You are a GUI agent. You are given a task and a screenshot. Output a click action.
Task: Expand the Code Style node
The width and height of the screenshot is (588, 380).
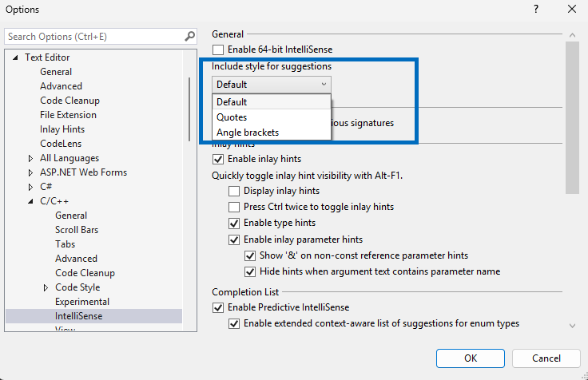(46, 287)
